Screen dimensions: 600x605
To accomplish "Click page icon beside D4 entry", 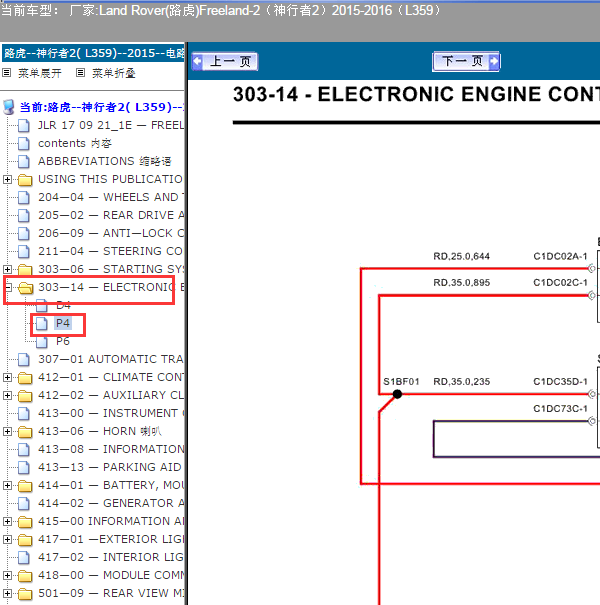I will pyautogui.click(x=42, y=306).
